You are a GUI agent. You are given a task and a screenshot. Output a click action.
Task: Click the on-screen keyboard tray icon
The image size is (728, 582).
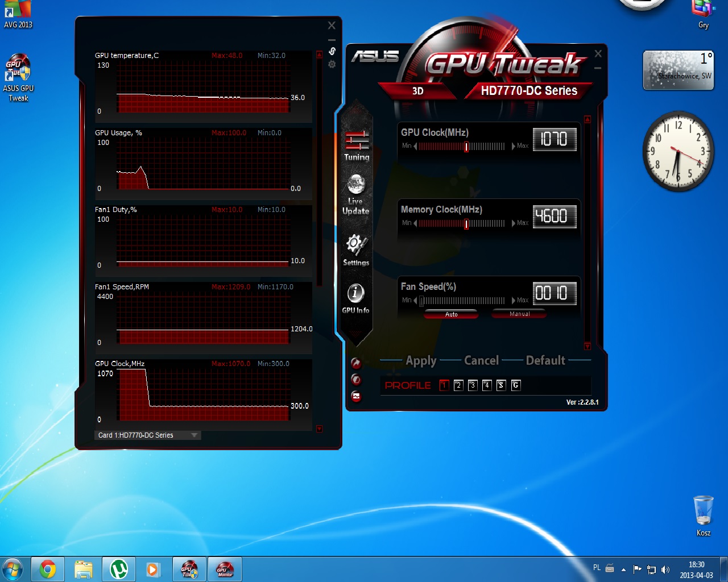610,568
